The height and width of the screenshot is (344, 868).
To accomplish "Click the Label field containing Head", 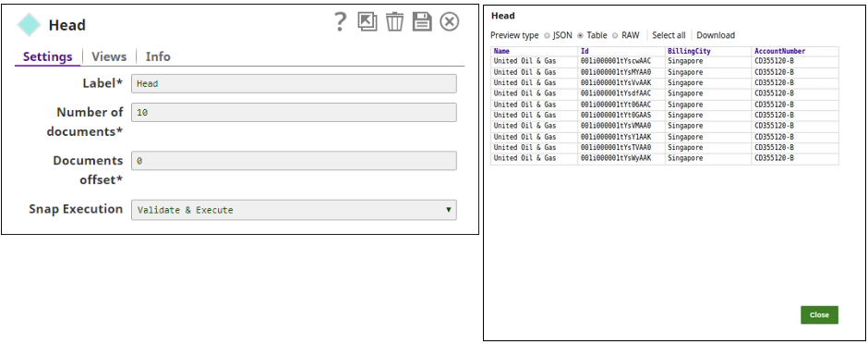I will 294,83.
